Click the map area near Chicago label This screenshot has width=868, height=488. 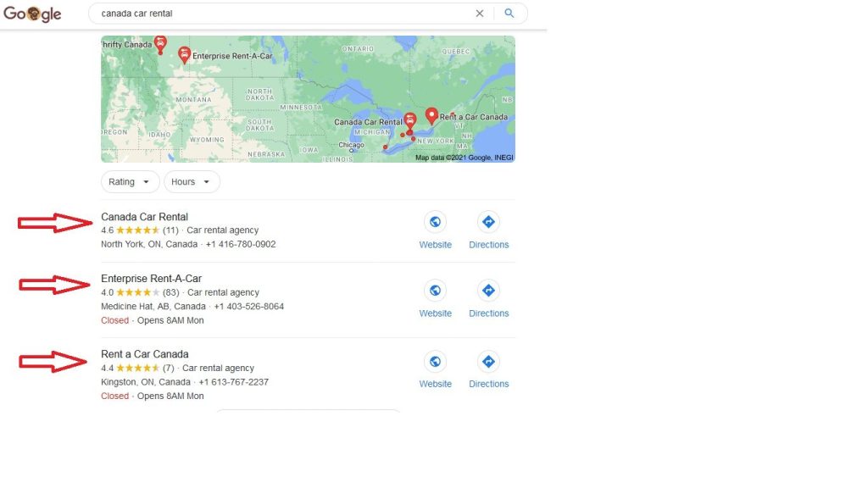click(352, 145)
